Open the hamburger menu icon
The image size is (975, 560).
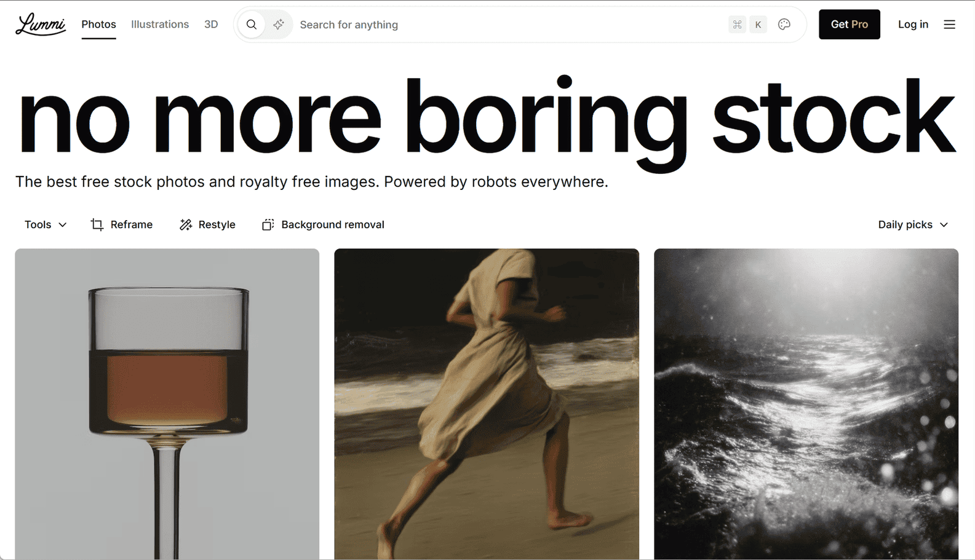[x=949, y=25]
